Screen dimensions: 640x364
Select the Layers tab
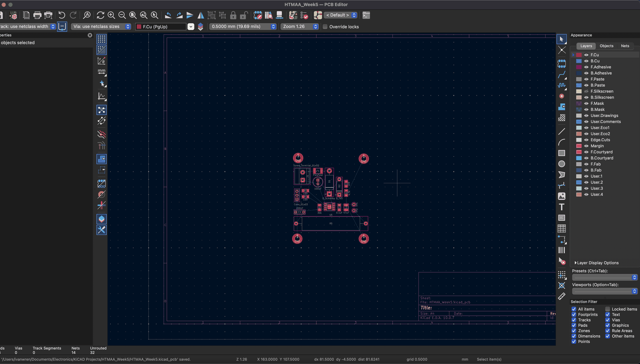pyautogui.click(x=586, y=46)
